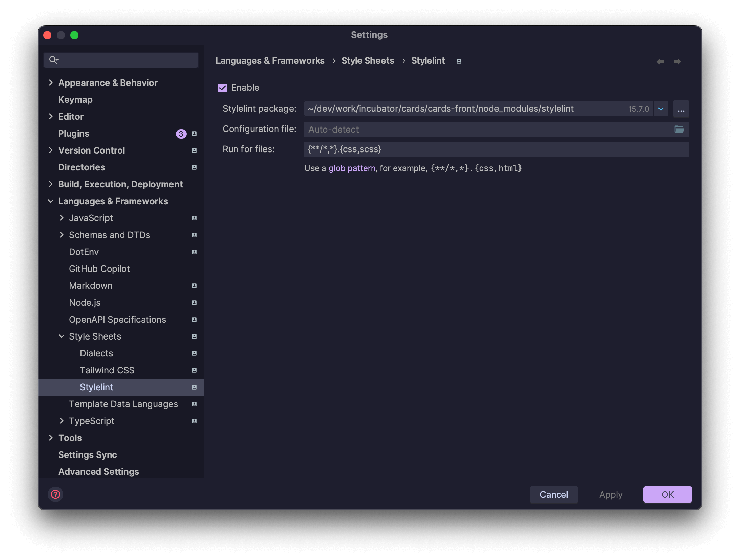
Task: Click inside the Run for files field
Action: (x=440, y=149)
